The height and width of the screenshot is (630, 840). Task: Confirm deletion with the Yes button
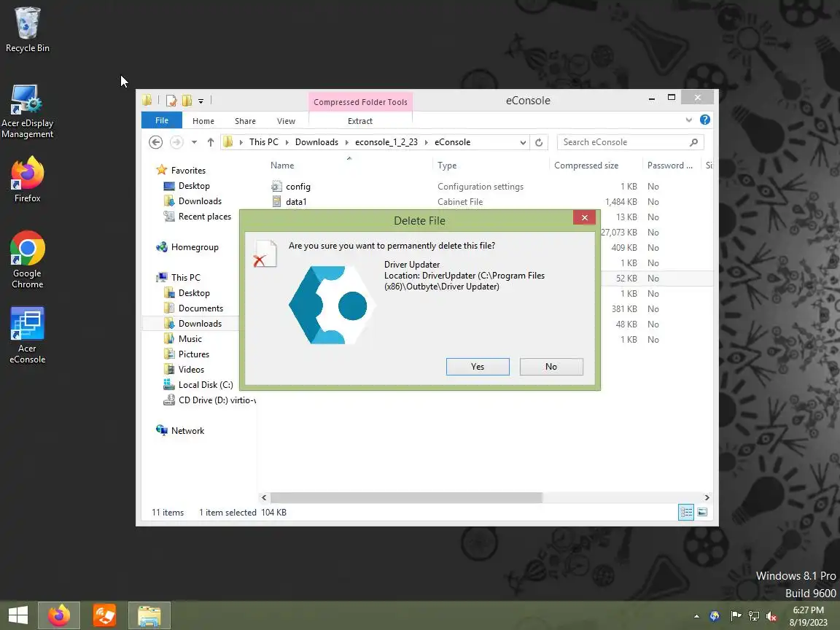point(478,367)
